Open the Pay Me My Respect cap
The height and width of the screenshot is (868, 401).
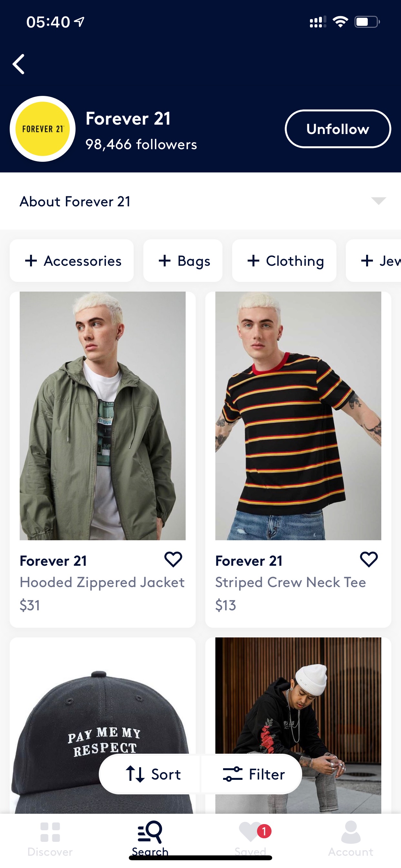tap(102, 726)
